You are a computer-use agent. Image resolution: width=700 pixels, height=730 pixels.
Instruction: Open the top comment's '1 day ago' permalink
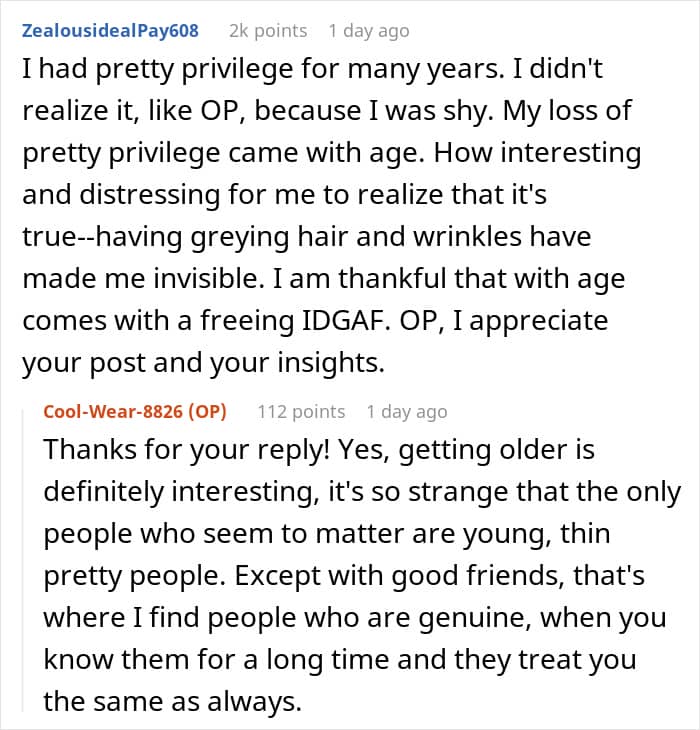point(369,31)
